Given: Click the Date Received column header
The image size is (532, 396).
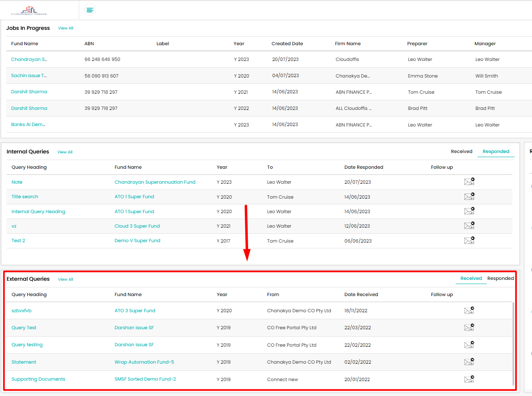Looking at the screenshot, I should (361, 294).
